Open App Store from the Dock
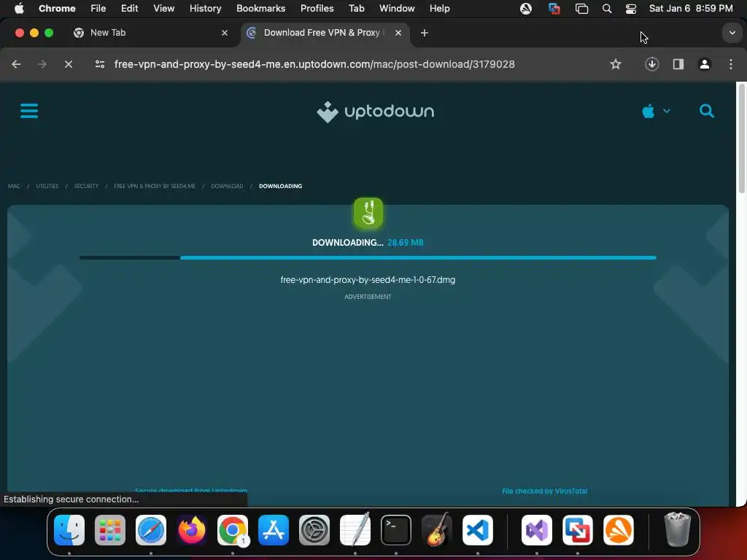This screenshot has width=747, height=560. point(274,530)
